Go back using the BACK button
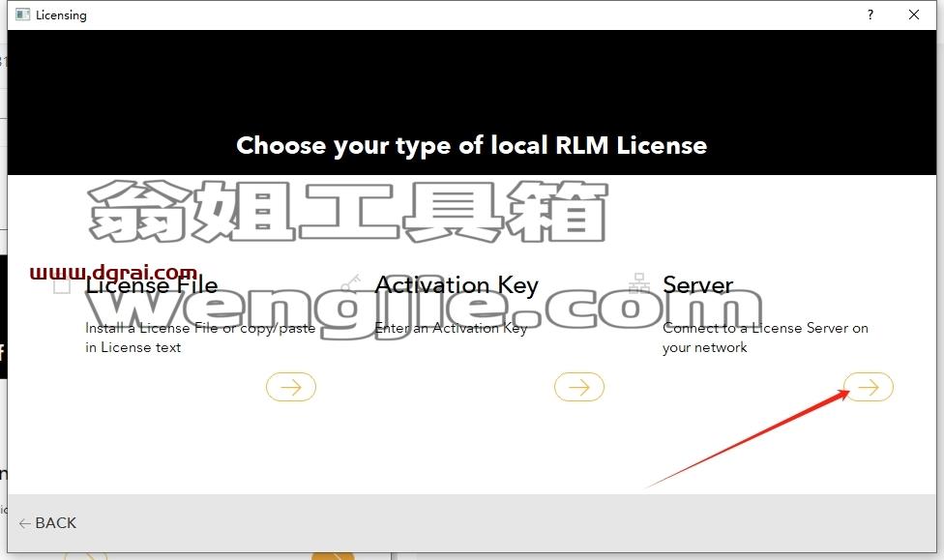Screen dimensions: 944x560 [x=47, y=522]
